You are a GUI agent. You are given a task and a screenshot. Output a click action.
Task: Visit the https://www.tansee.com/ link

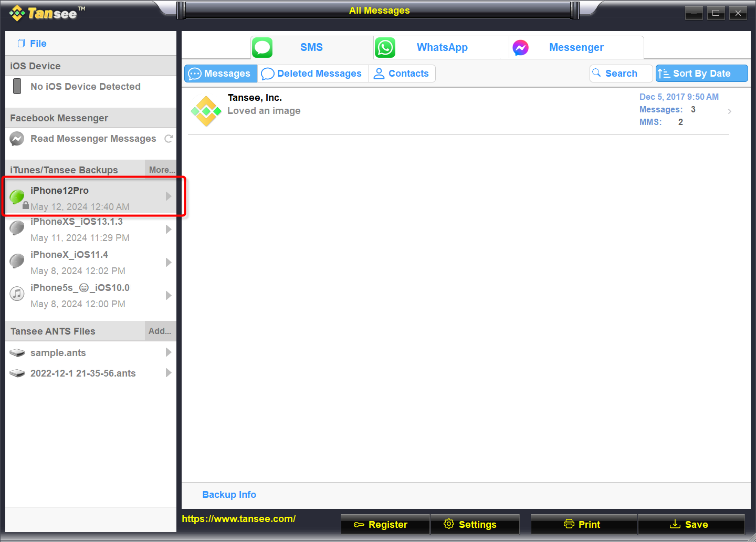(238, 519)
